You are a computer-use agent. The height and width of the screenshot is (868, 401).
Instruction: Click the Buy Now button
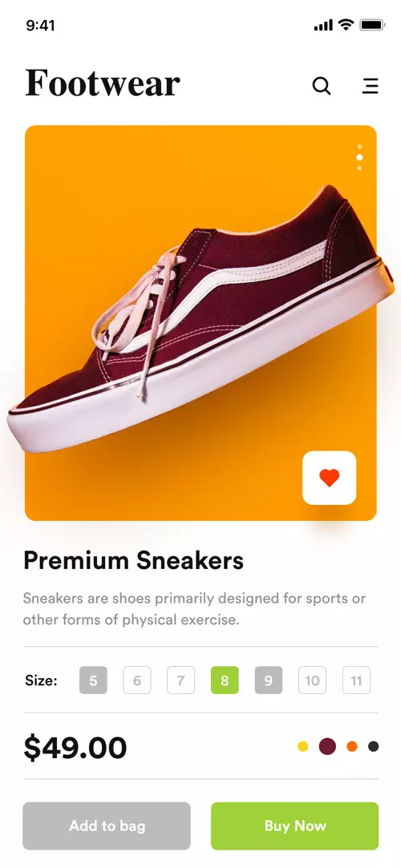tap(294, 826)
